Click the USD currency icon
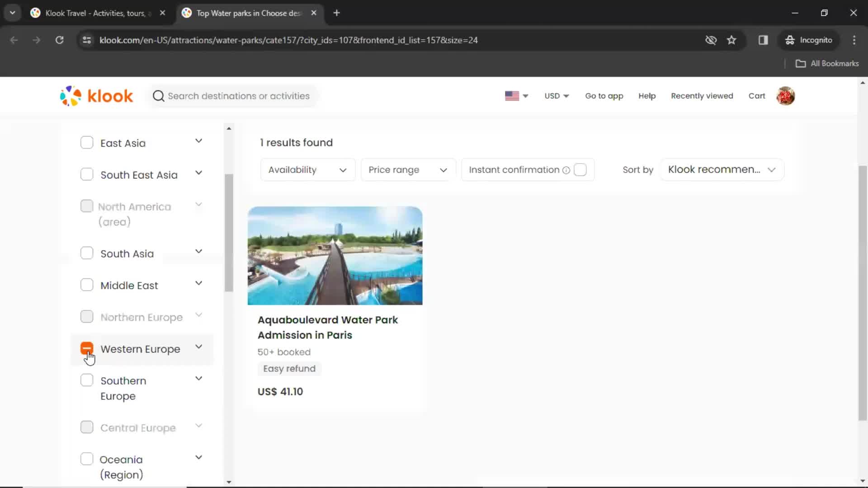This screenshot has width=868, height=488. [556, 96]
